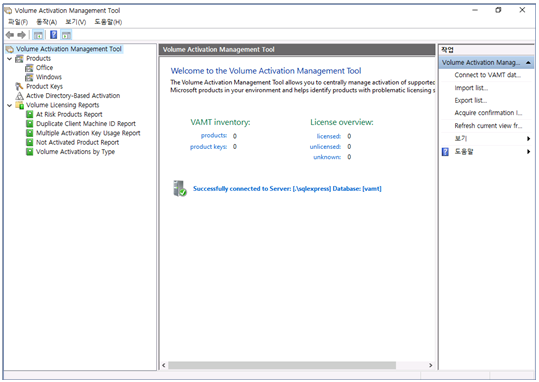This screenshot has width=539, height=382.
Task: Collapse the Products tree node
Action: (10, 58)
